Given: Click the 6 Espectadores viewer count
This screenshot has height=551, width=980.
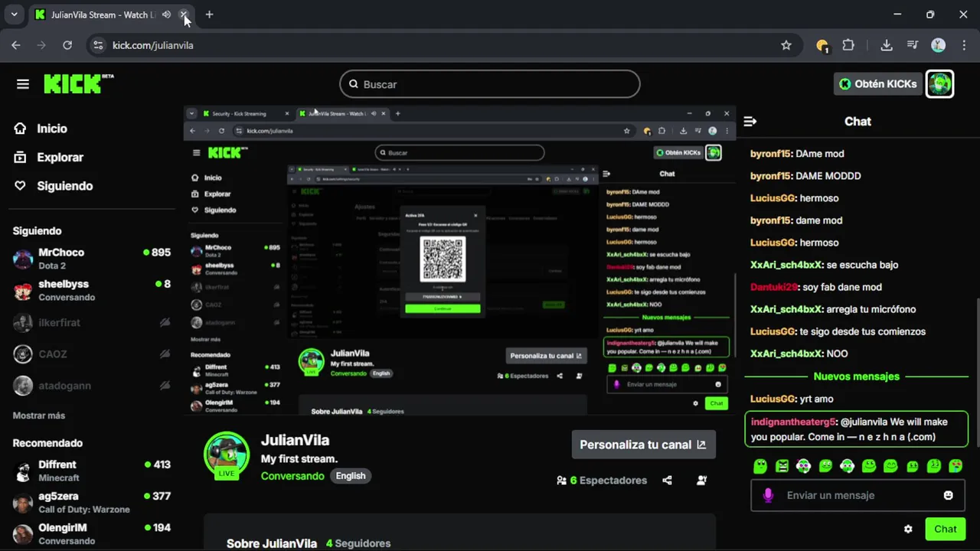Looking at the screenshot, I should pyautogui.click(x=602, y=481).
